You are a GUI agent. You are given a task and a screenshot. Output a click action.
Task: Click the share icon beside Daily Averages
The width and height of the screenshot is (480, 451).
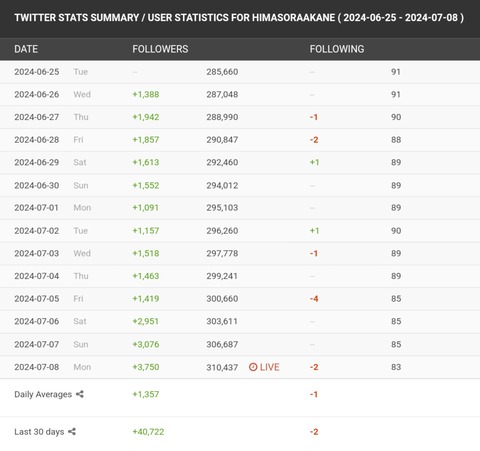[x=80, y=394]
